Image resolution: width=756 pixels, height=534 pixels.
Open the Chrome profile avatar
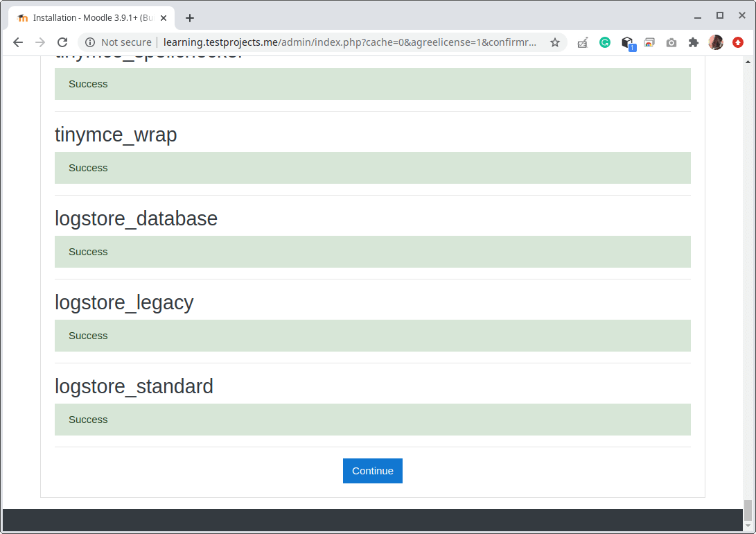716,42
